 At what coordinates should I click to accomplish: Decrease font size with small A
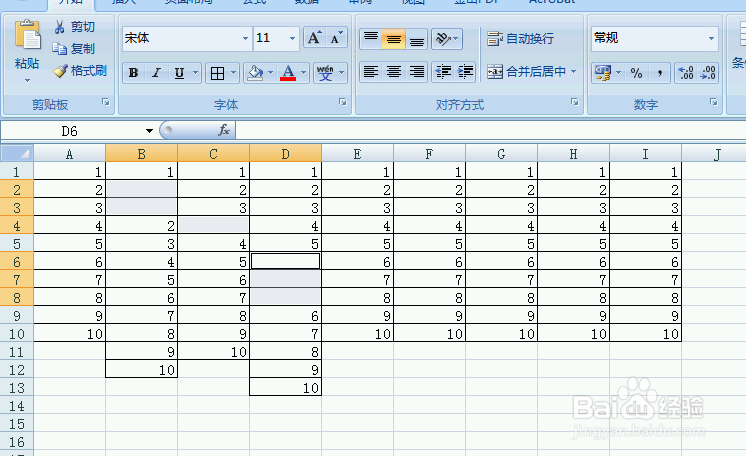[x=336, y=38]
